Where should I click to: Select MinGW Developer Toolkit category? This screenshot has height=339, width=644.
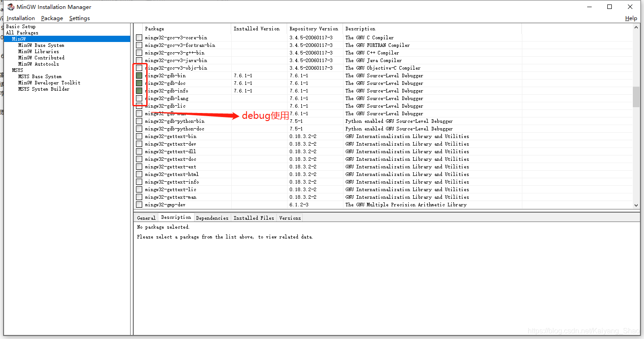49,83
